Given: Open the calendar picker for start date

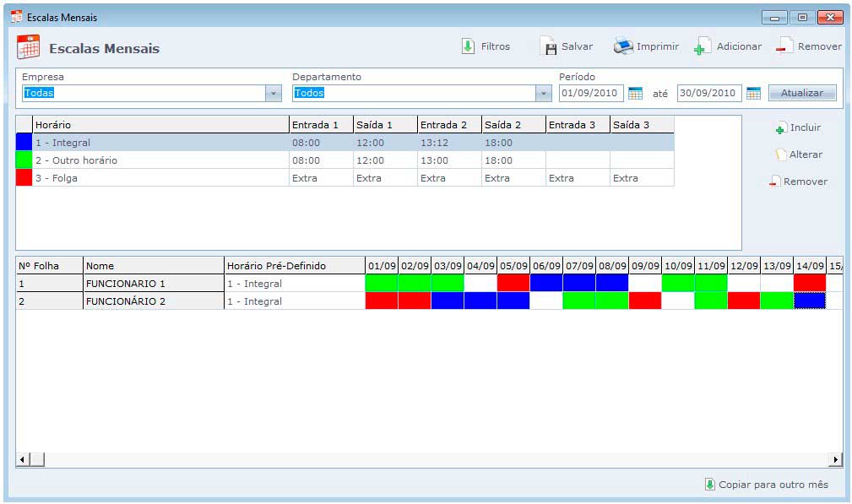Looking at the screenshot, I should pyautogui.click(x=635, y=93).
